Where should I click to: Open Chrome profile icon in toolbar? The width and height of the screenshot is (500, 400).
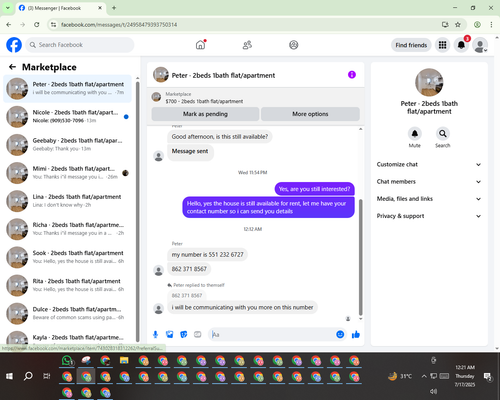click(x=477, y=24)
